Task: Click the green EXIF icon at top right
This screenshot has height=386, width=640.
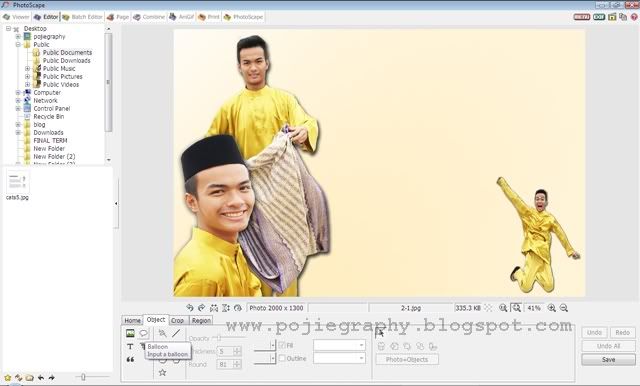Action: click(x=599, y=17)
